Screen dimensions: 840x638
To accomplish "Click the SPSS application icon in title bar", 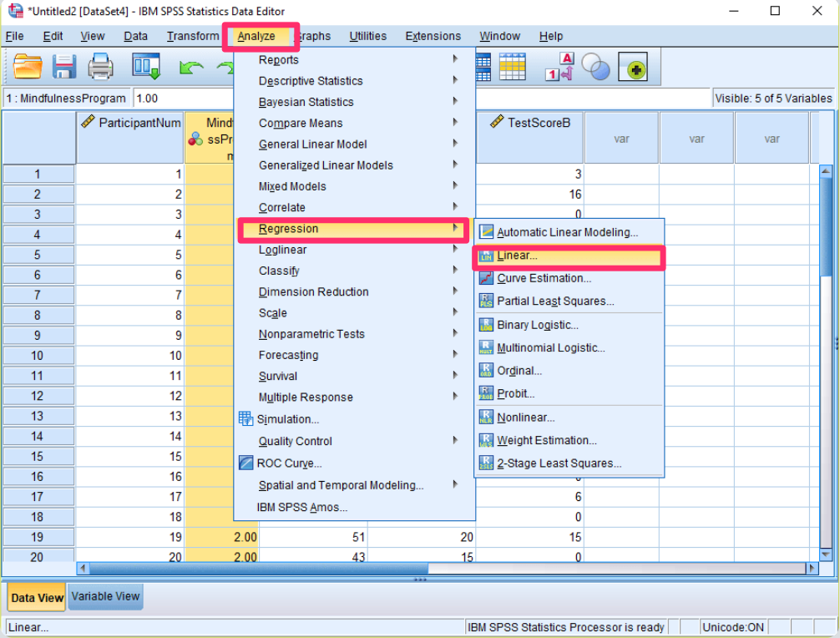I will point(15,11).
